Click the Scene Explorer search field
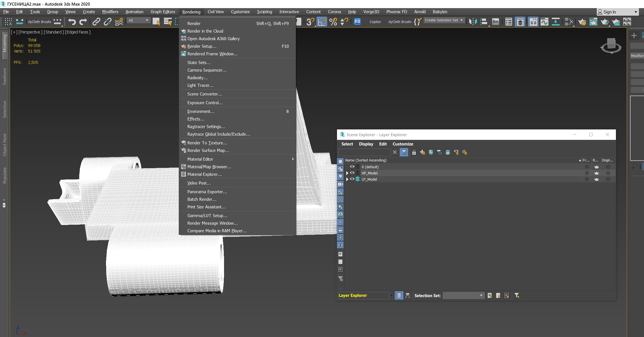This screenshot has width=644, height=337. [x=364, y=152]
